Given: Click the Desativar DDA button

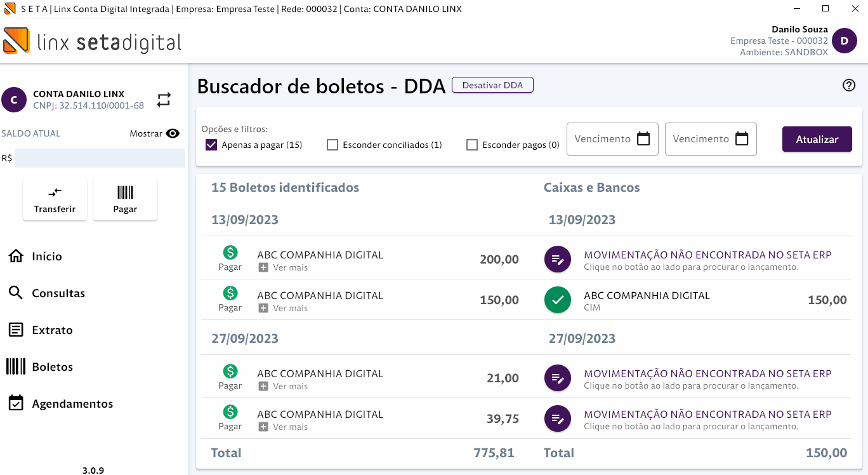Looking at the screenshot, I should click(x=492, y=85).
